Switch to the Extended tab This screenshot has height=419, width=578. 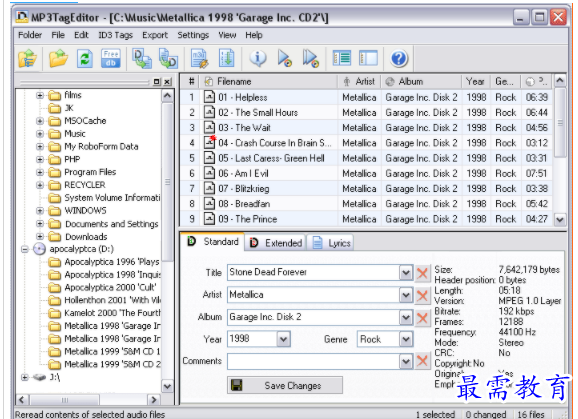tap(276, 243)
